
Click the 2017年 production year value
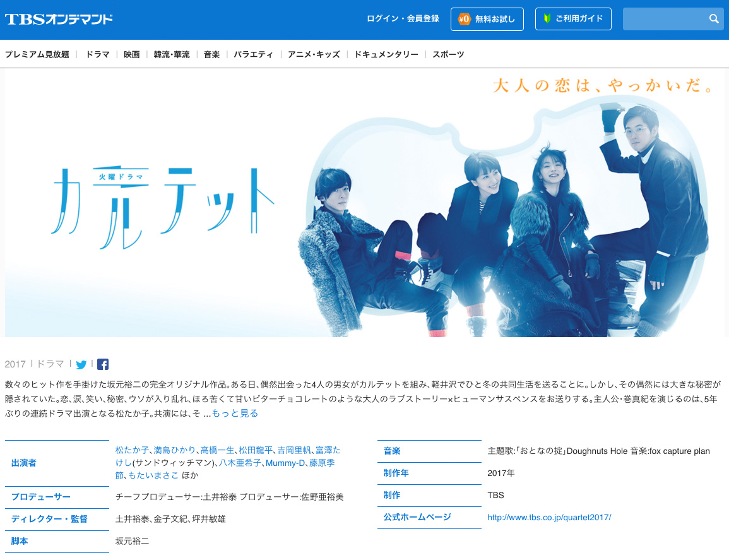pos(501,473)
